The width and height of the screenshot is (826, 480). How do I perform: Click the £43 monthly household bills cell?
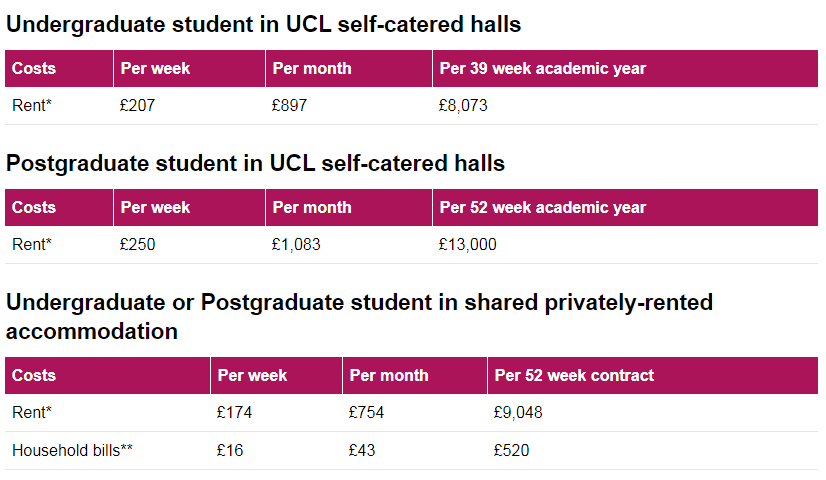[x=361, y=451]
